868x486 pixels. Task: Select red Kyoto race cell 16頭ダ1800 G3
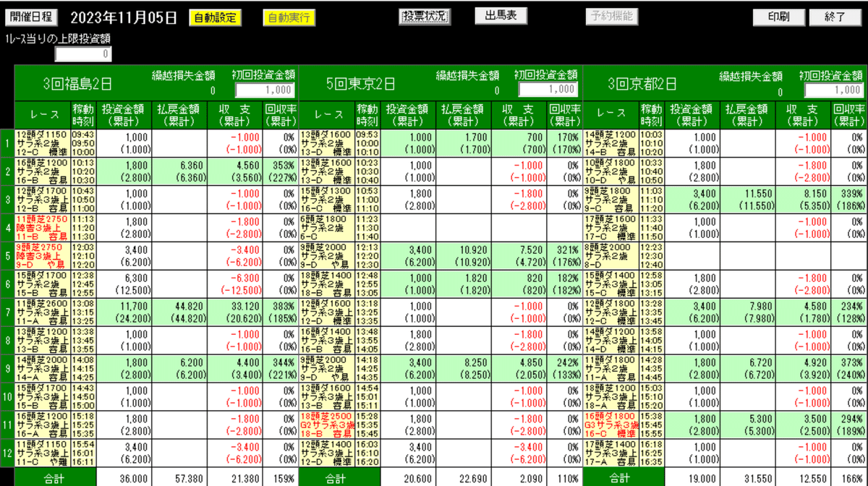(611, 424)
